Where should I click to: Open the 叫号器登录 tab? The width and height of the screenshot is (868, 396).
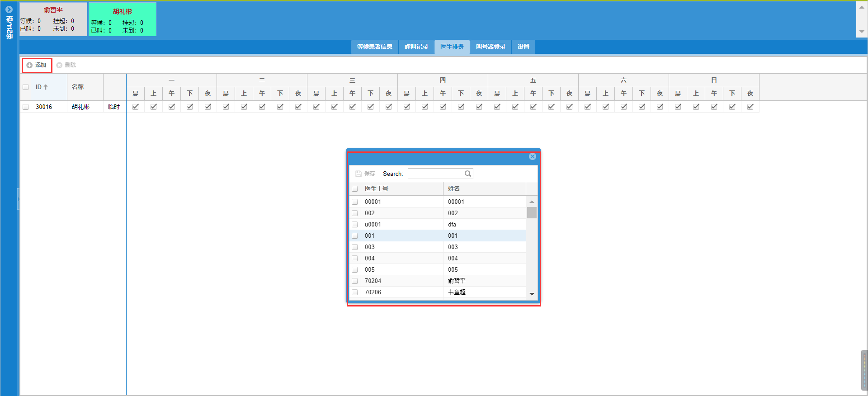[491, 47]
